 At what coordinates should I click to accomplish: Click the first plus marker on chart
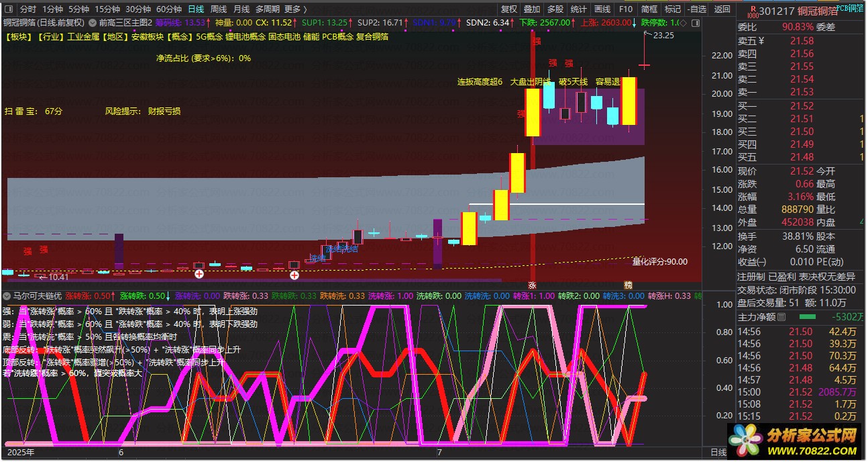pos(199,274)
